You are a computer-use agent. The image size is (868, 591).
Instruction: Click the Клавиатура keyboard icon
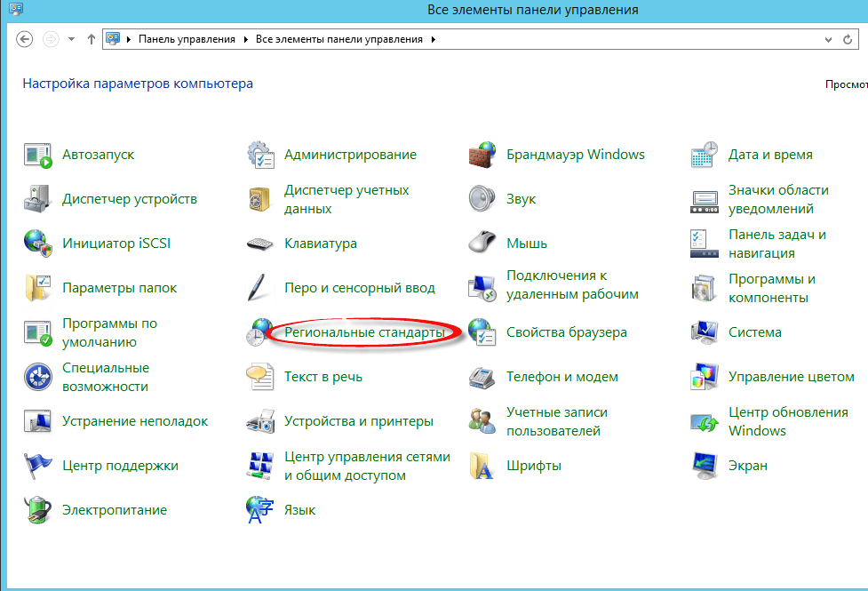[x=260, y=244]
